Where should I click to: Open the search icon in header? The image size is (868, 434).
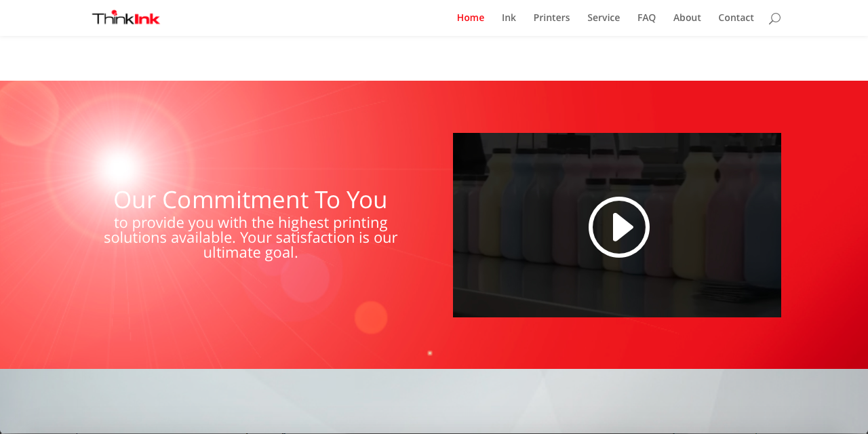pos(774,18)
